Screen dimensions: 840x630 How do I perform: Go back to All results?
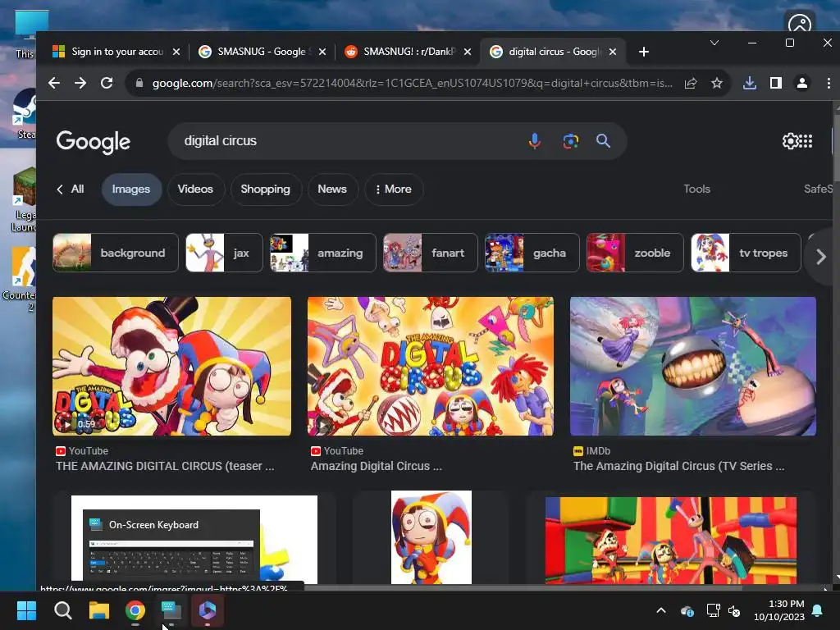(71, 189)
